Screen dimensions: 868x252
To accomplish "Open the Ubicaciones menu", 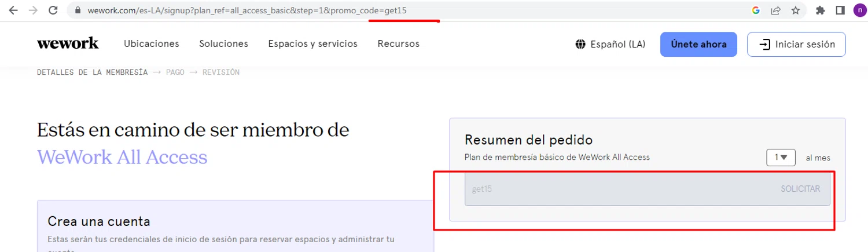I will (152, 44).
